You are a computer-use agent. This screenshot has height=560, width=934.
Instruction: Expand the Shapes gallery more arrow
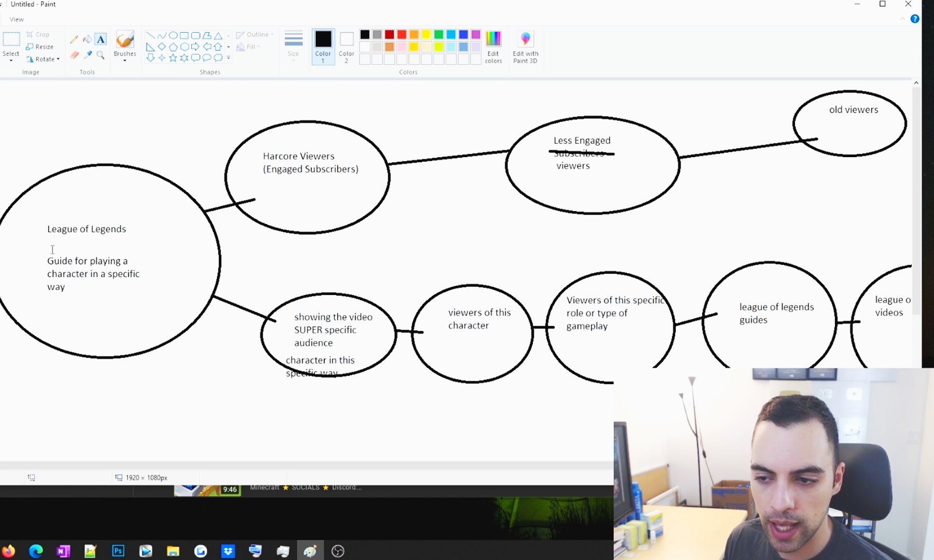click(x=228, y=58)
